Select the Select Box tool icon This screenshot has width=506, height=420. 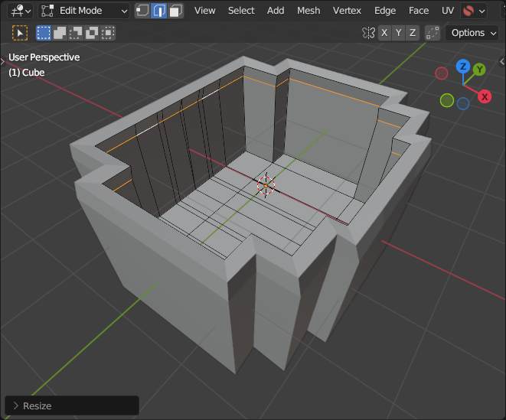coord(20,33)
